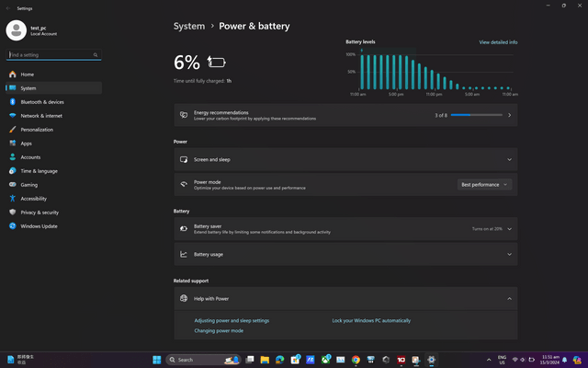Image resolution: width=588 pixels, height=368 pixels.
Task: Open Personalization settings
Action: pos(53,130)
